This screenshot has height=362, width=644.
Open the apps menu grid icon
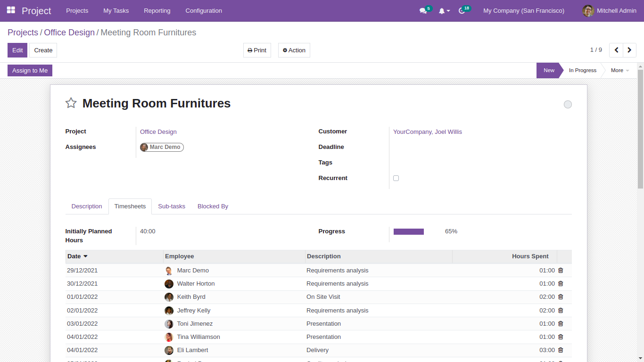[10, 10]
